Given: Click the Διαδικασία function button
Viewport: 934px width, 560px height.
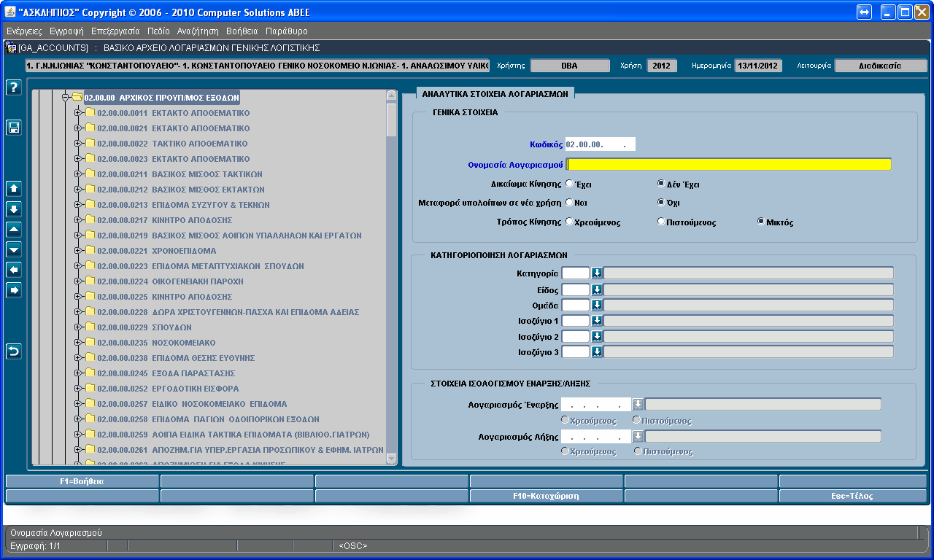Looking at the screenshot, I should click(x=881, y=66).
